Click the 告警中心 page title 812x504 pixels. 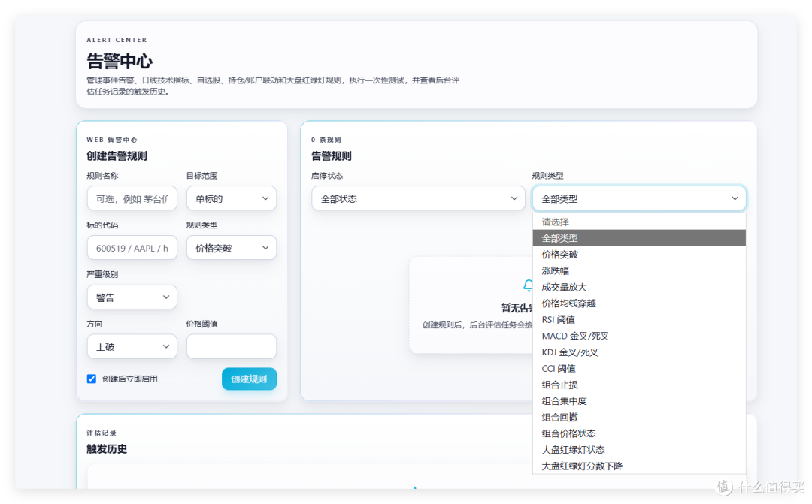[x=120, y=61]
